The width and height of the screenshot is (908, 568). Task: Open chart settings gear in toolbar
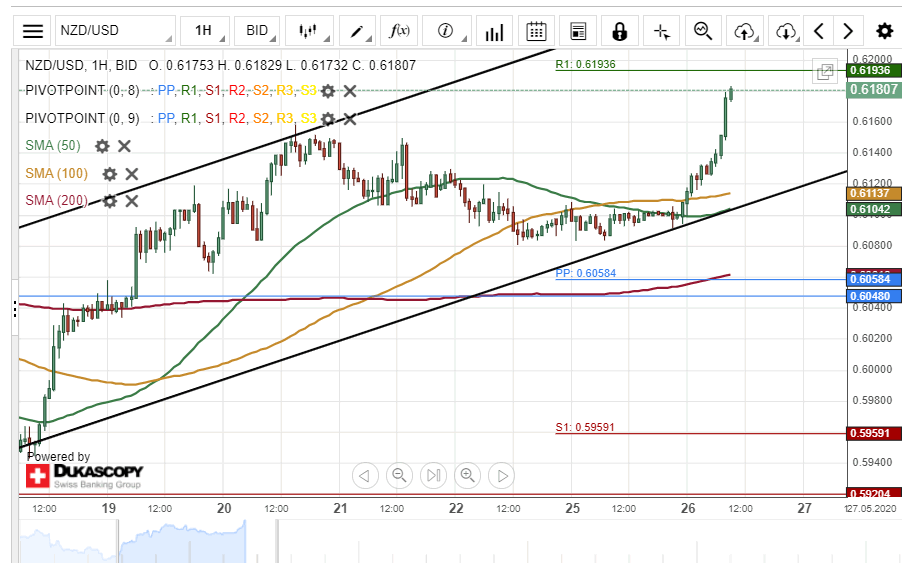(885, 31)
